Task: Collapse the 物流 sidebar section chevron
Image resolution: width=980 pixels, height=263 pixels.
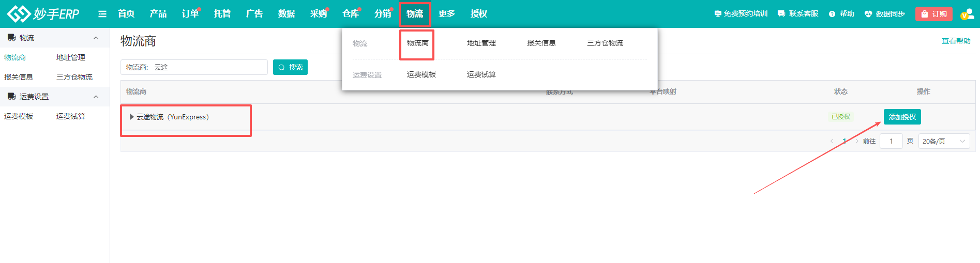Action: click(x=96, y=38)
